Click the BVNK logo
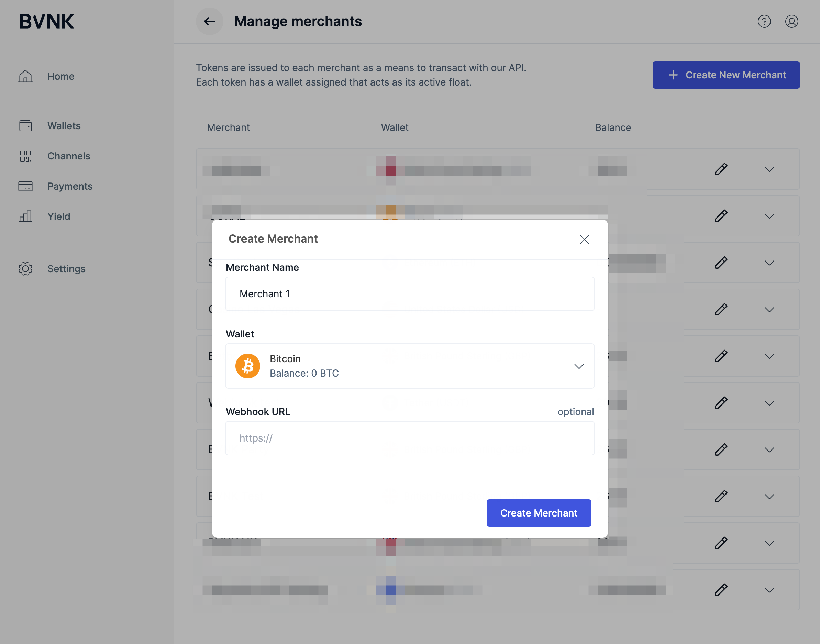This screenshot has width=820, height=644. pyautogui.click(x=46, y=22)
